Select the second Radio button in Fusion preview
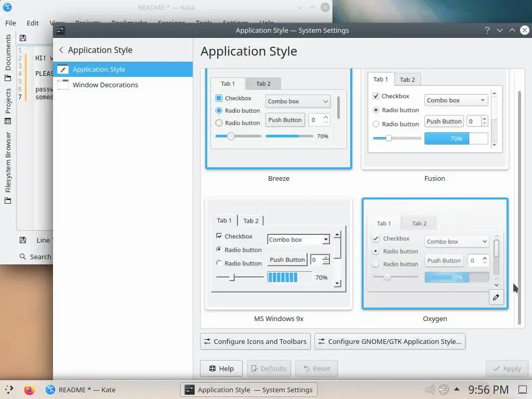 376,124
